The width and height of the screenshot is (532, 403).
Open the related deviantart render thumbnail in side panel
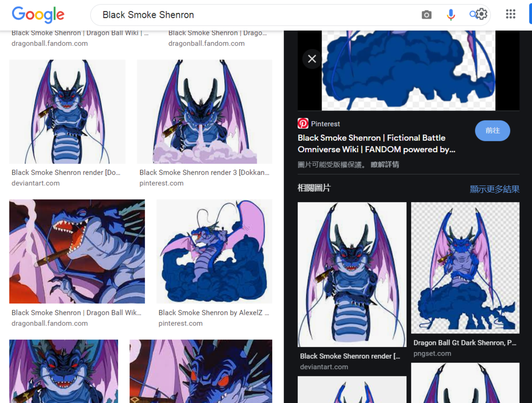click(x=352, y=274)
